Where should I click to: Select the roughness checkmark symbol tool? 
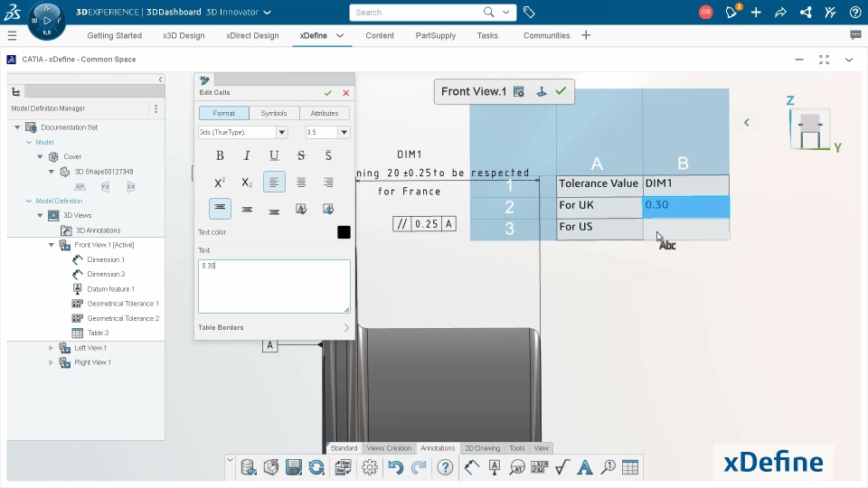pos(561,467)
